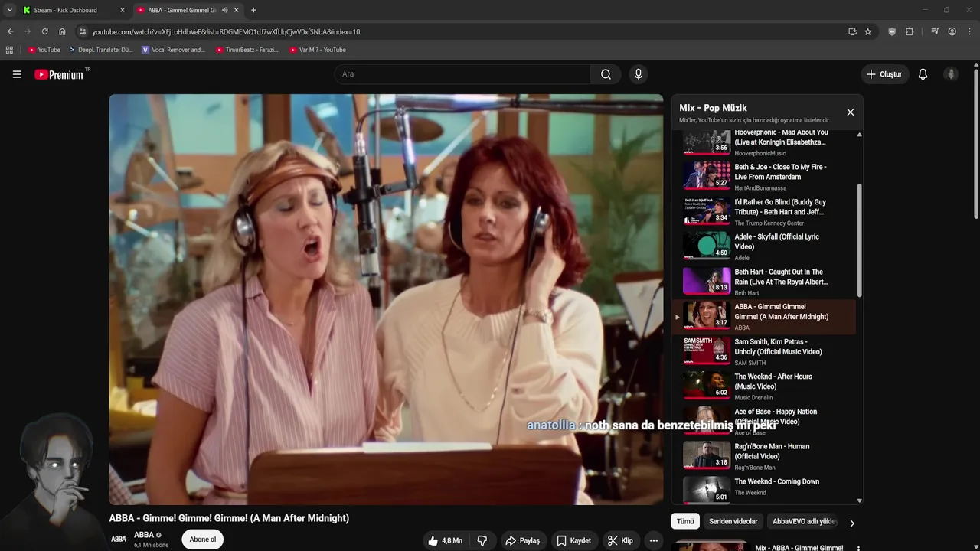Open the account avatar menu

point(951,74)
